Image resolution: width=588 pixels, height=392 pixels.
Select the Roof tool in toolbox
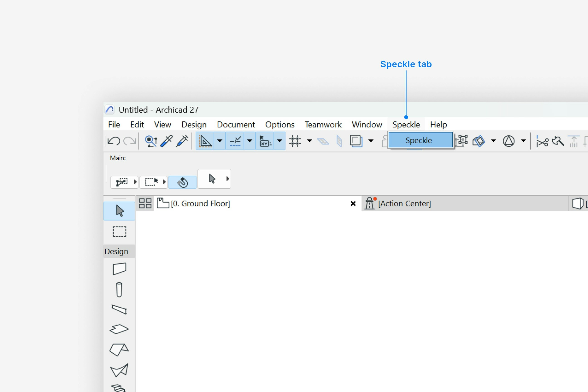(x=119, y=349)
